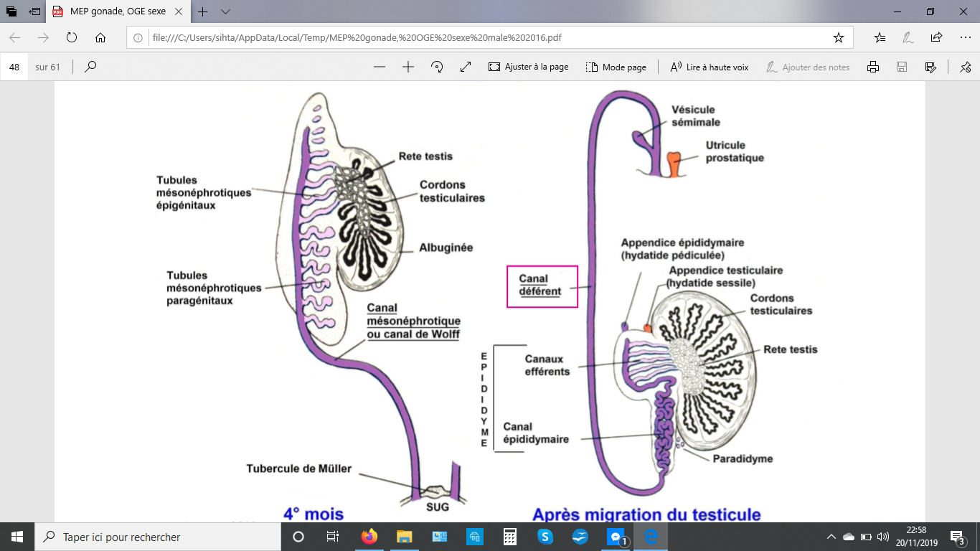Pin or unpin the PDF toolbar
The height and width of the screenshot is (551, 980).
click(x=965, y=67)
